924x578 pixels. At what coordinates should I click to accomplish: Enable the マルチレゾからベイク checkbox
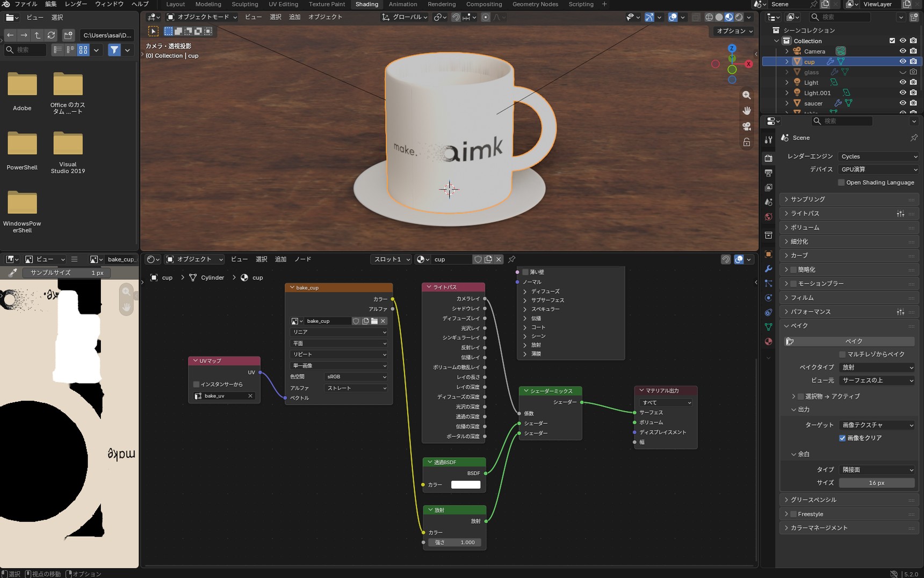(x=842, y=354)
